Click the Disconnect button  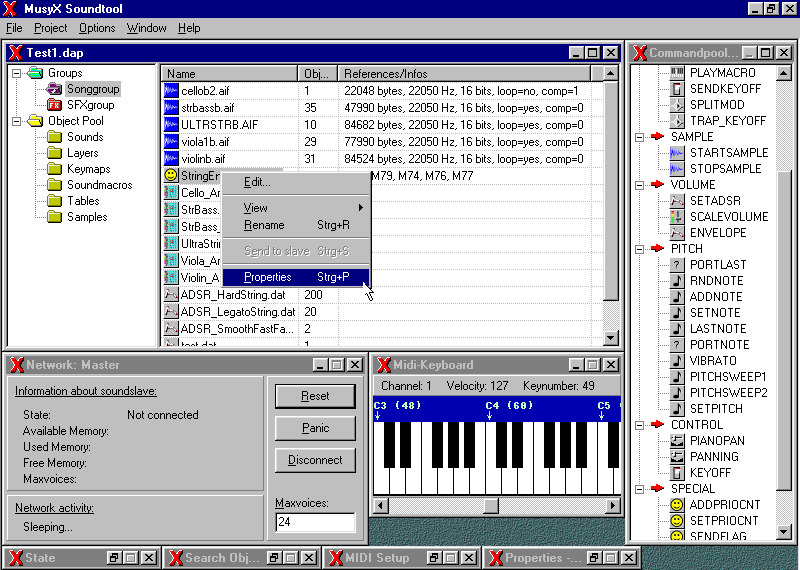point(315,460)
